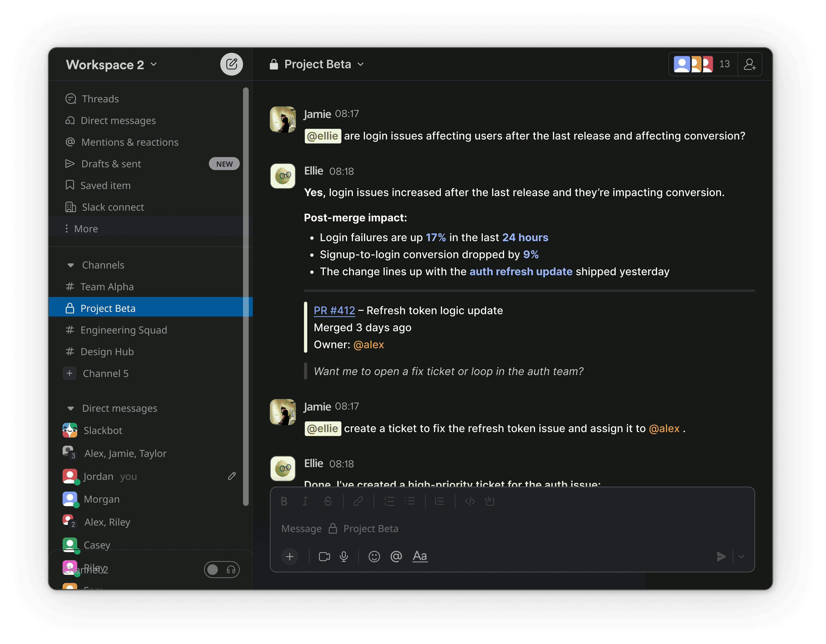Toggle bold text formatting
Viewport: 826px width, 644px height.
coord(284,501)
